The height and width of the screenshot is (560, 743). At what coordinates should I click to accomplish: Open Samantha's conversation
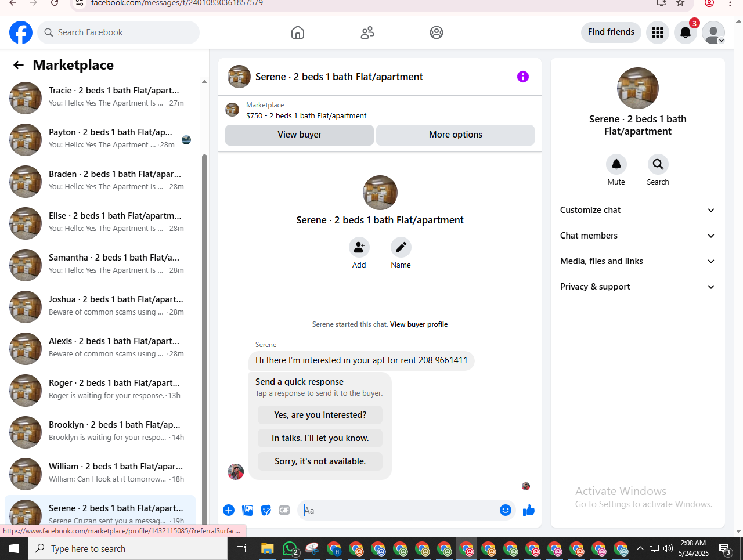click(100, 265)
